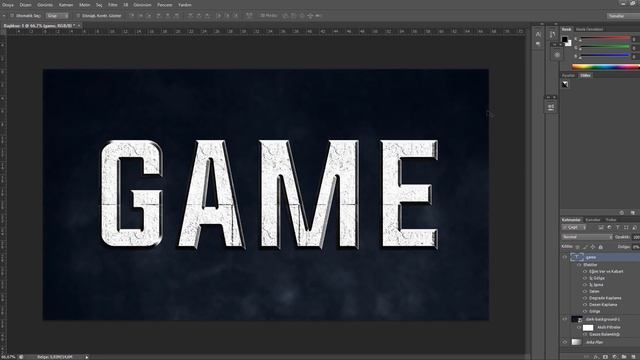Open the Dolgu value dropdown

click(636, 247)
